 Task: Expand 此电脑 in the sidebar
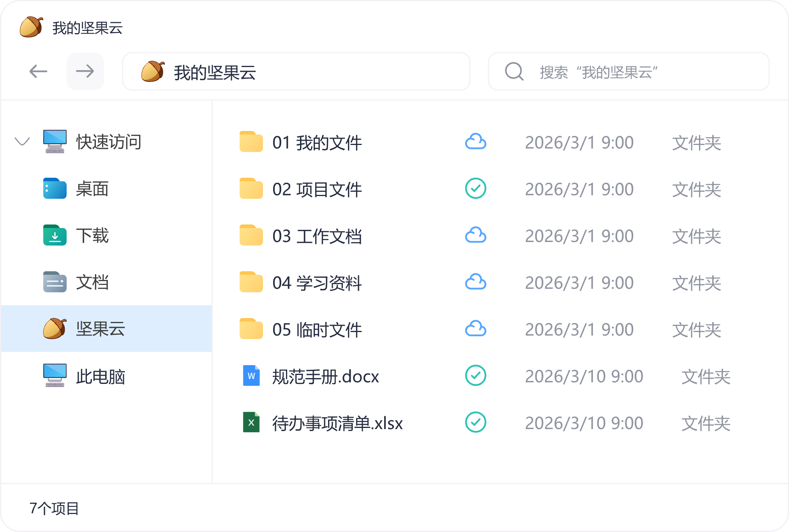pyautogui.click(x=101, y=376)
